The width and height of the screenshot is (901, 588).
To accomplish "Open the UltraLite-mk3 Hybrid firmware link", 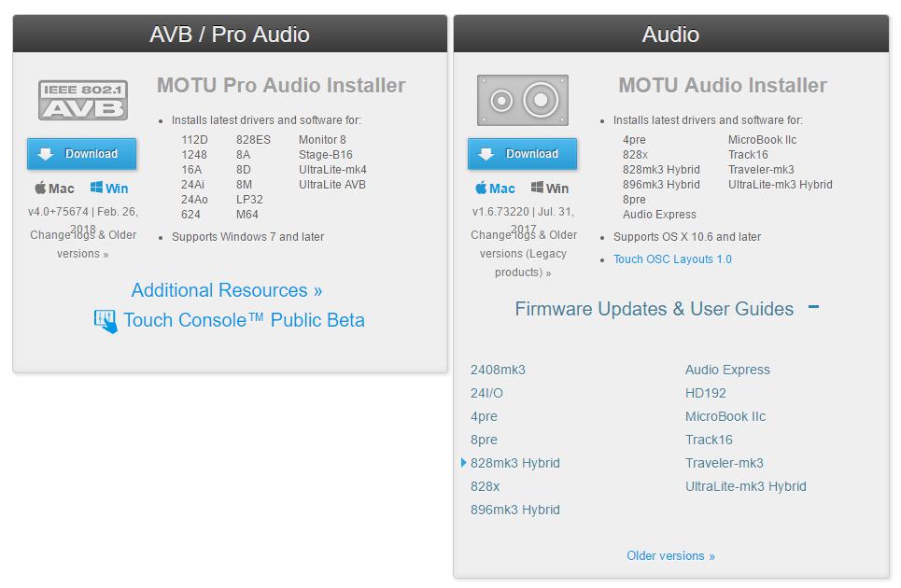I will [745, 486].
